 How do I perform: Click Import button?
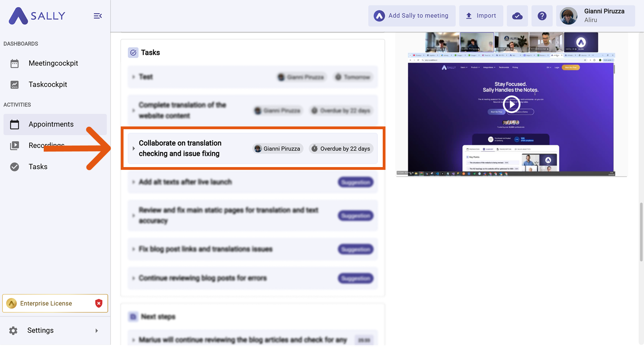click(481, 16)
